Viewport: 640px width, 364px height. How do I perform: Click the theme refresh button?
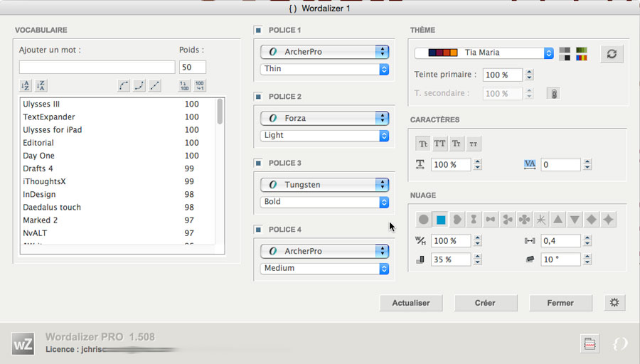(612, 53)
